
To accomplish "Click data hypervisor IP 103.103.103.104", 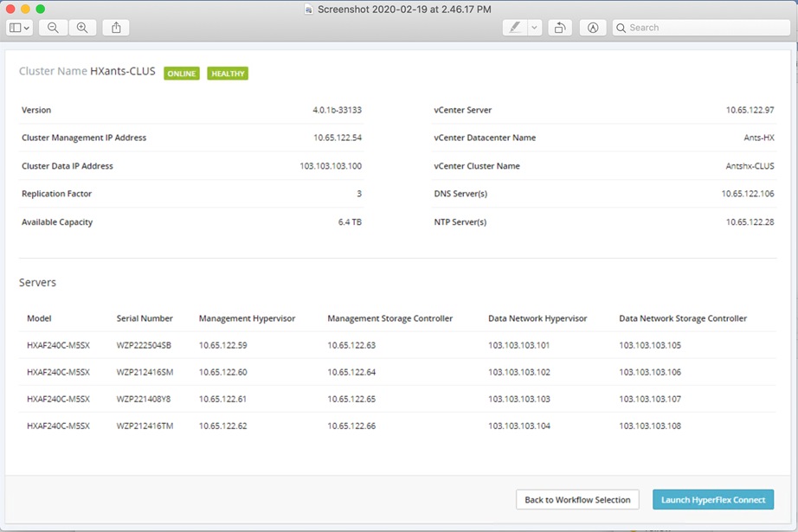I will click(519, 426).
